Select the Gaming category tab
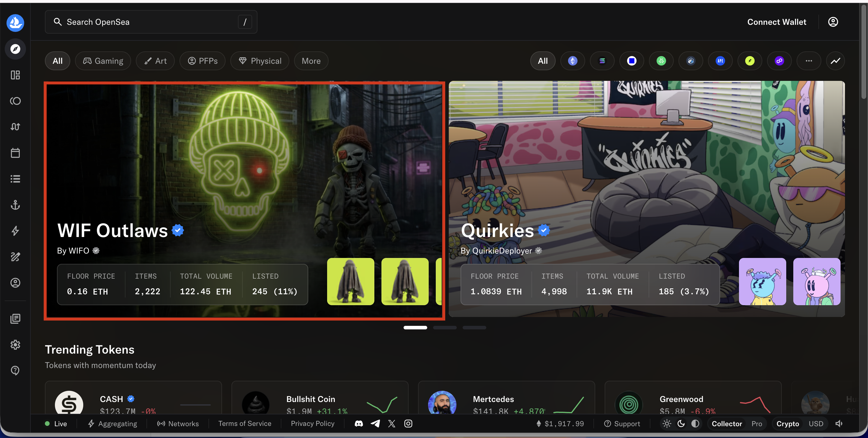Viewport: 868px width, 438px height. (x=103, y=61)
